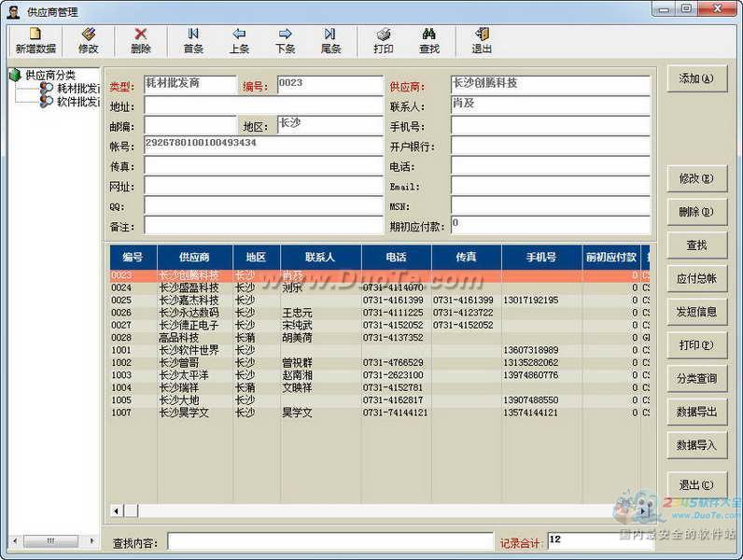Focus the 网址 input field
Image resolution: width=743 pixels, height=560 pixels.
pyautogui.click(x=263, y=185)
